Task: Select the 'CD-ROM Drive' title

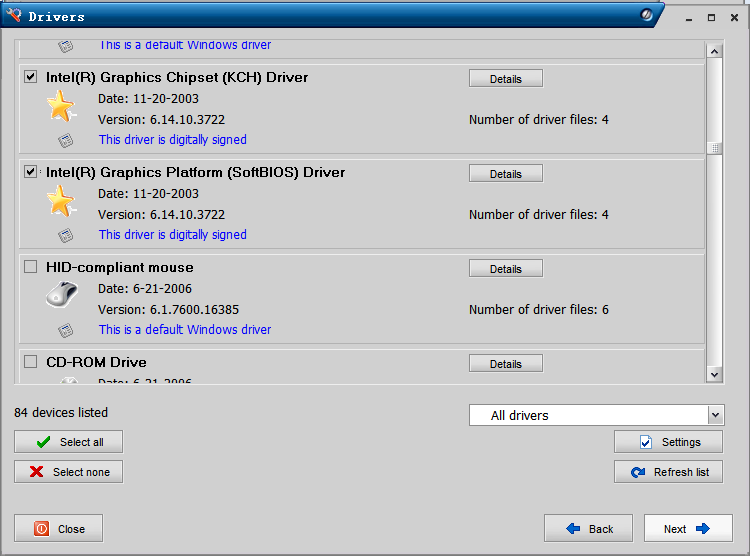Action: 96,362
